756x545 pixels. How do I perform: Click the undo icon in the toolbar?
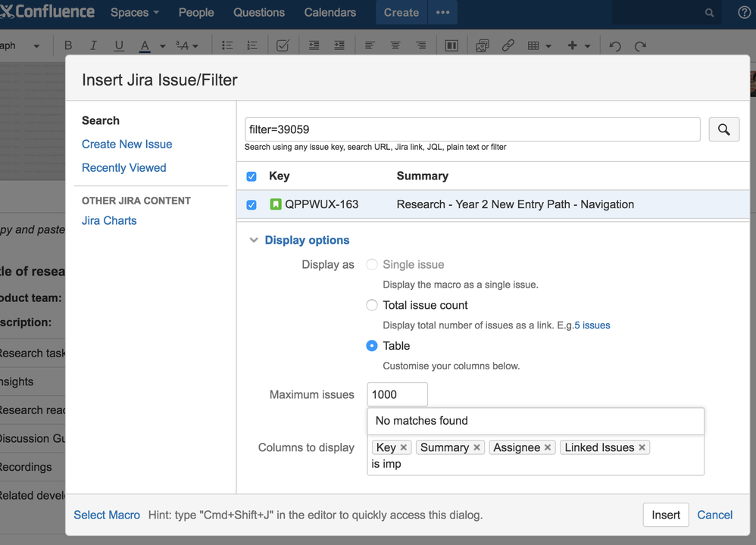(x=615, y=45)
